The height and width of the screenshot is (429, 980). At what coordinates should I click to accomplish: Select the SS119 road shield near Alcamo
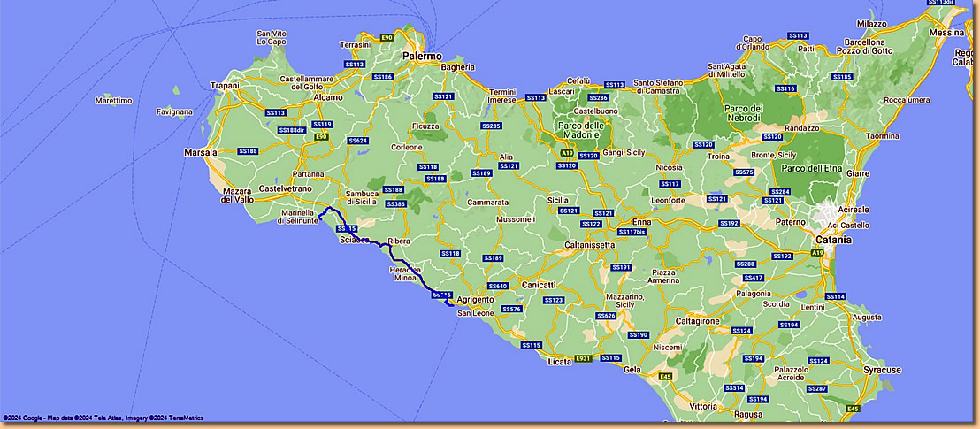pyautogui.click(x=321, y=125)
